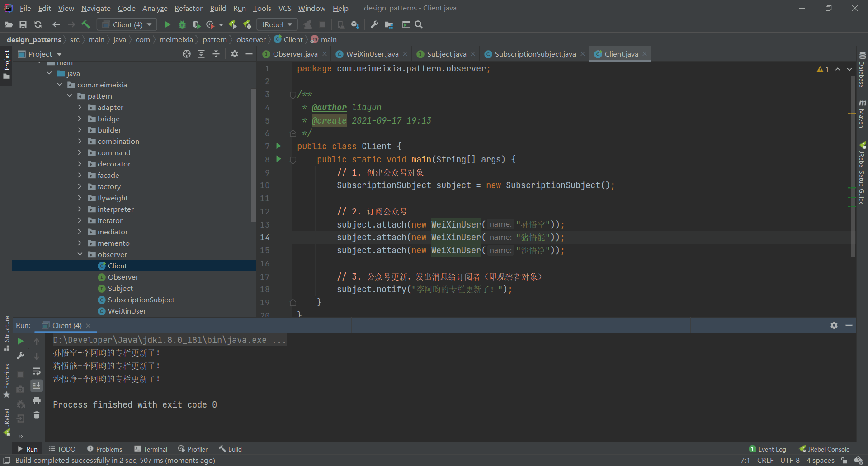Click run gutter icon beside main method

click(278, 159)
